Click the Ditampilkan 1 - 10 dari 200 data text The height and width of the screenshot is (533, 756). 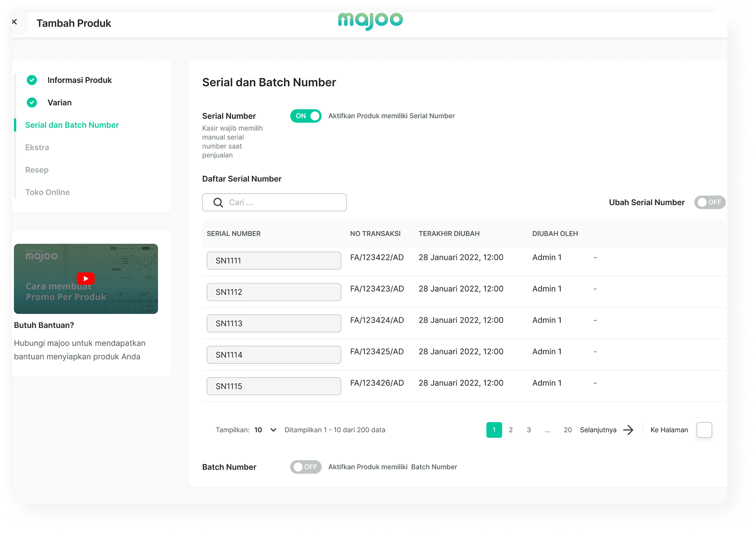(x=335, y=430)
